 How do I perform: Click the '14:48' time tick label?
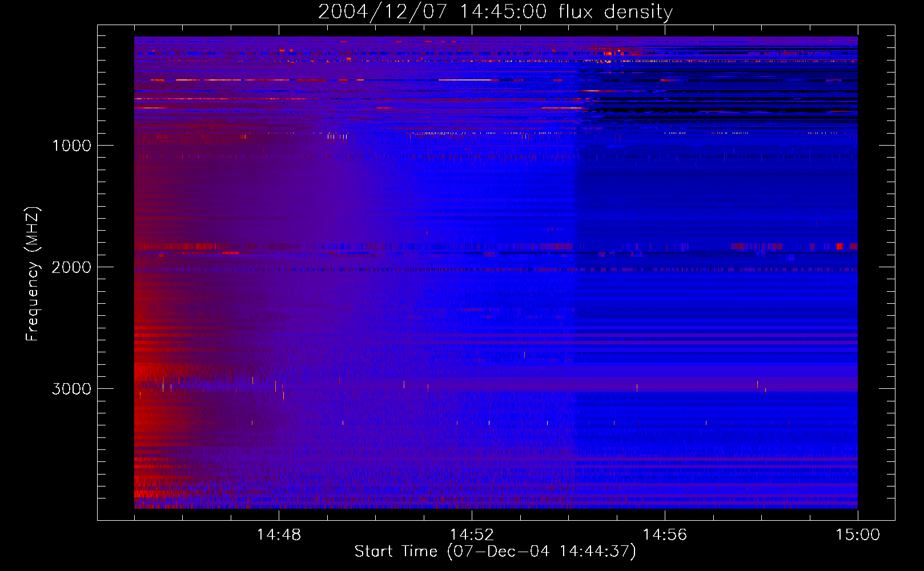pyautogui.click(x=279, y=534)
